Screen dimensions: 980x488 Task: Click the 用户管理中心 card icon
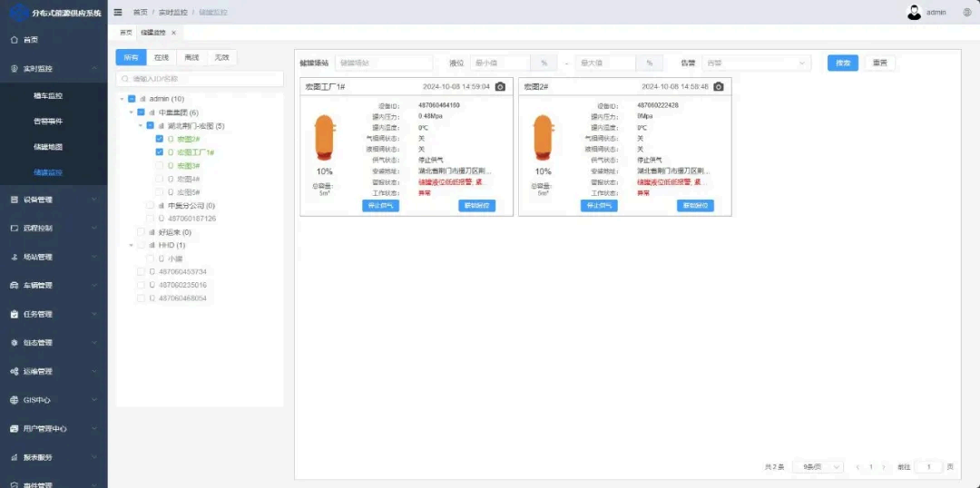(x=15, y=429)
